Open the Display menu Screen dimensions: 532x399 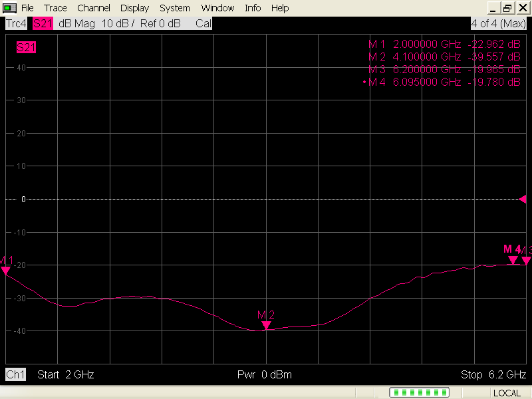(134, 7)
